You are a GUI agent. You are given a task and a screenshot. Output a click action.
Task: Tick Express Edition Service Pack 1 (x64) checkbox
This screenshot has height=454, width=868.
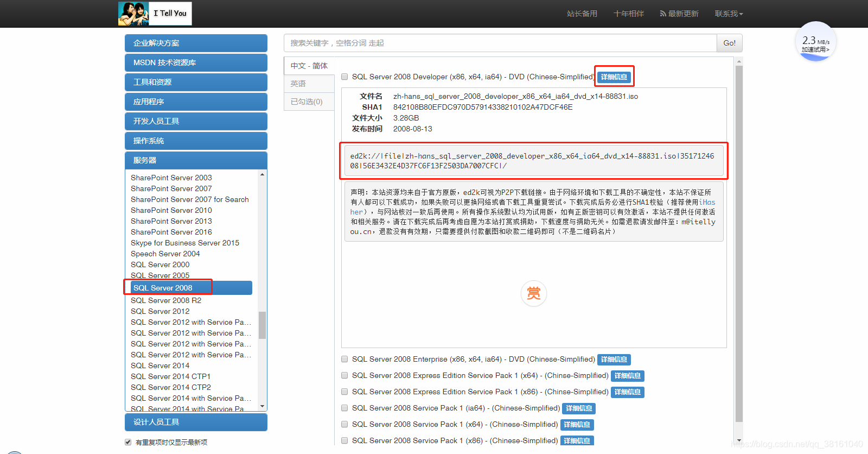click(x=344, y=375)
